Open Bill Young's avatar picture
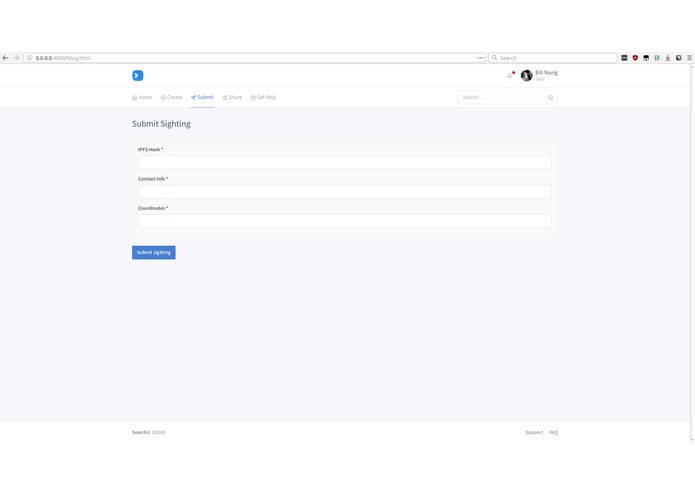 point(527,75)
